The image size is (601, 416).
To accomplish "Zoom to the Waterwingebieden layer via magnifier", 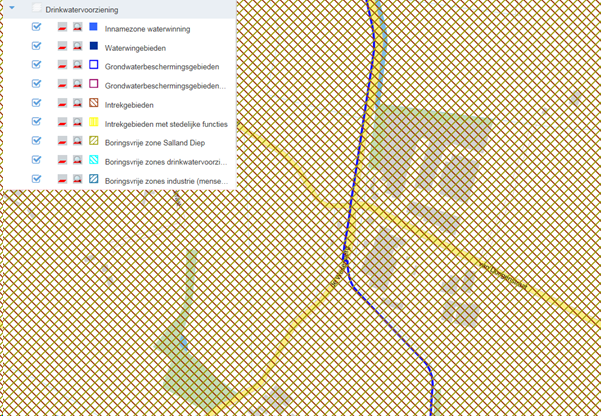I will [78, 46].
